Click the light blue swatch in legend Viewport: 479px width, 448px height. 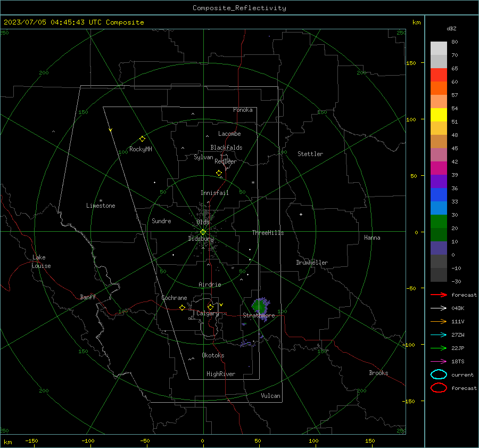pyautogui.click(x=439, y=208)
